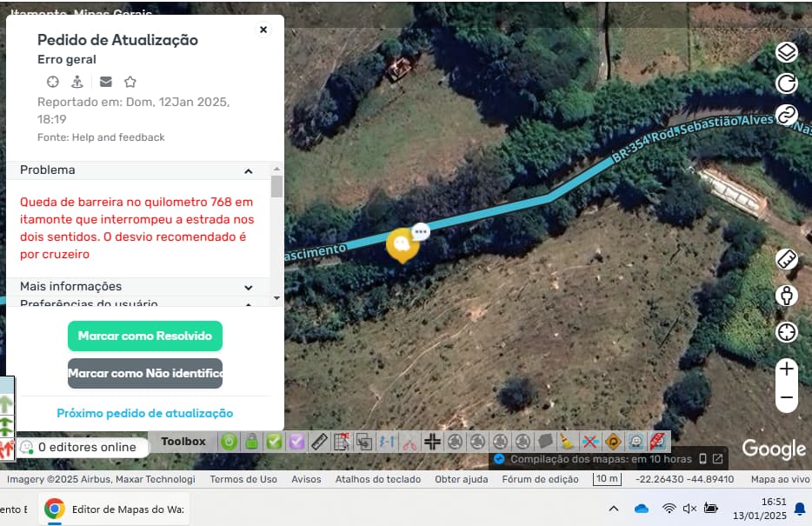Click the star follow icon in panel

130,82
